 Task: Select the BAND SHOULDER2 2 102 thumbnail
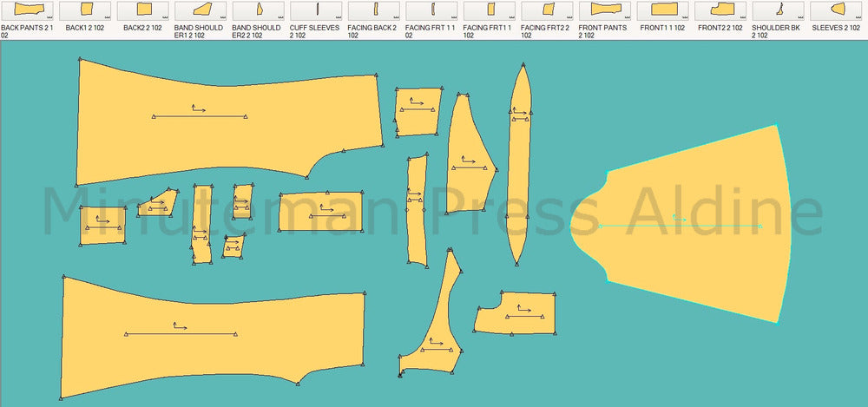coord(259,10)
